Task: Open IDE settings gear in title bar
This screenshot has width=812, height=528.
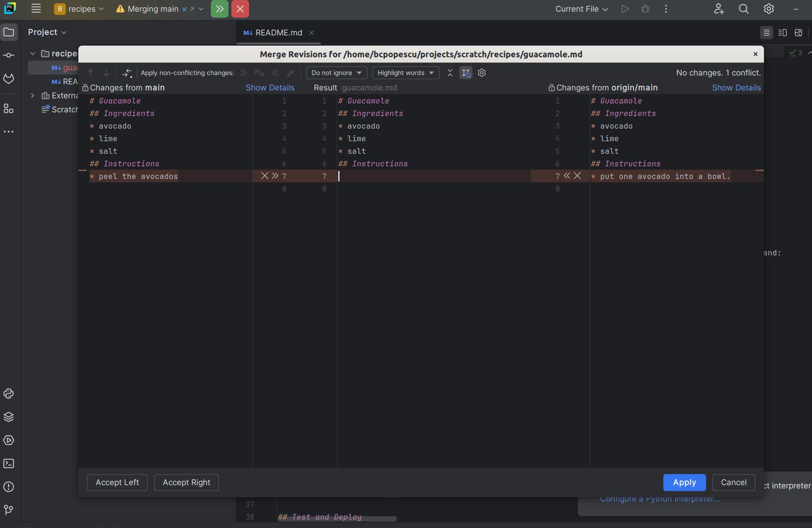Action: coord(769,9)
